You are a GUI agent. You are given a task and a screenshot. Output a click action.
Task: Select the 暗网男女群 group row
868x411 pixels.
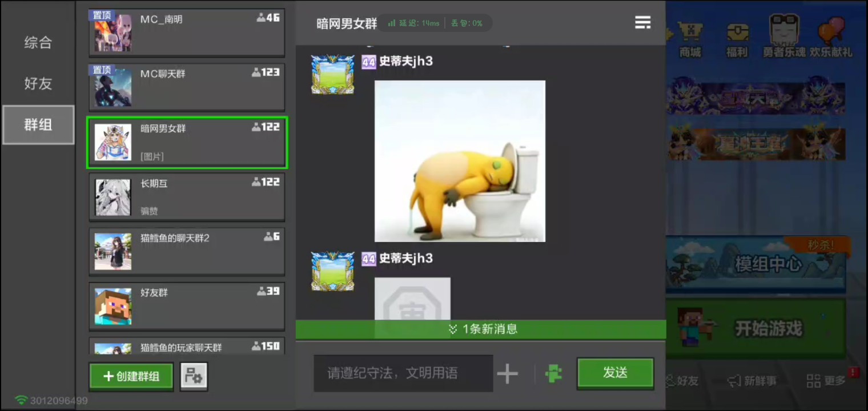coord(187,142)
